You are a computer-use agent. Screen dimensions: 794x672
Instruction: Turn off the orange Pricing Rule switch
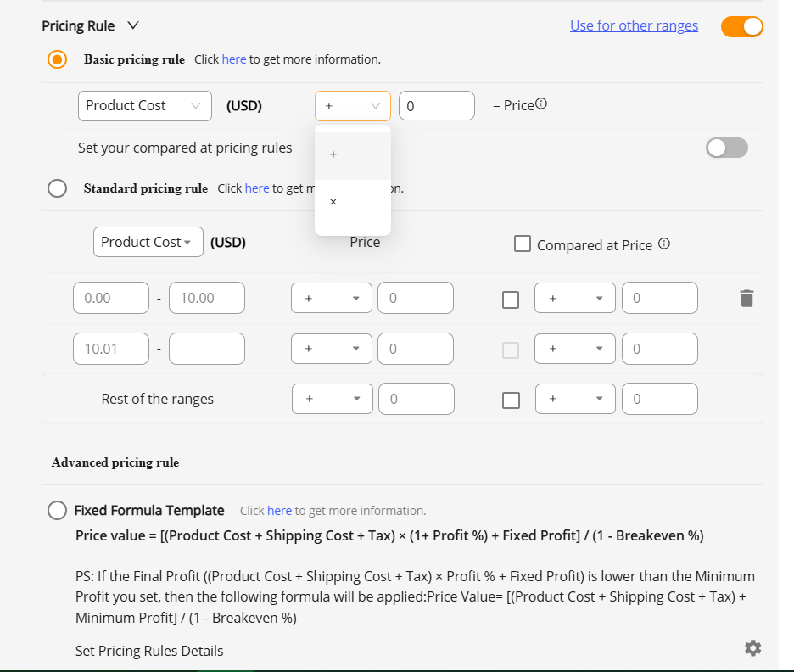point(741,26)
